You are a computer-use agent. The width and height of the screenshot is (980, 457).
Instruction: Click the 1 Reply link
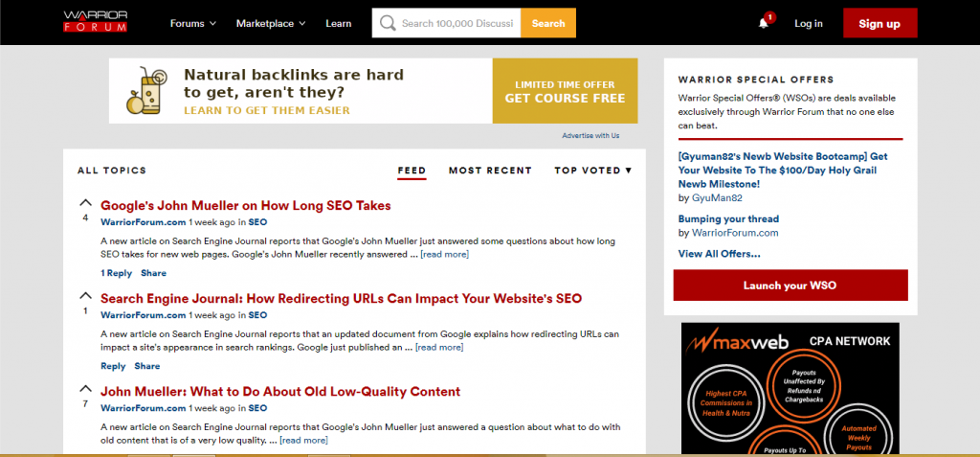coord(116,273)
